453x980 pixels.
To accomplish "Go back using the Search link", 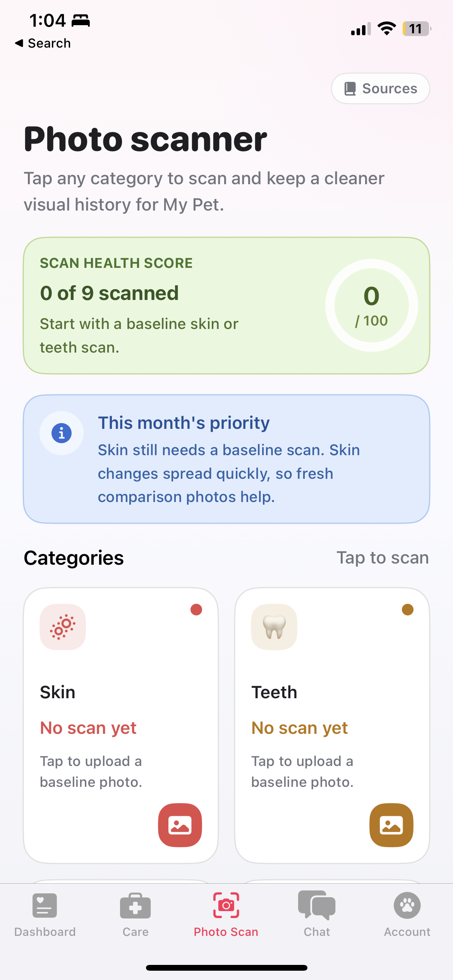I will tap(43, 43).
